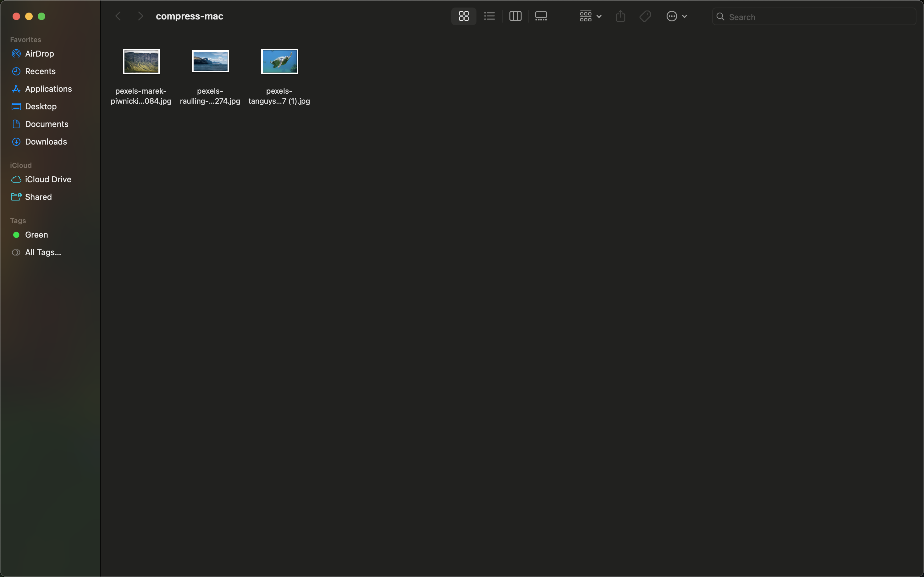Switch to gallery view mode
This screenshot has height=577, width=924.
point(541,16)
